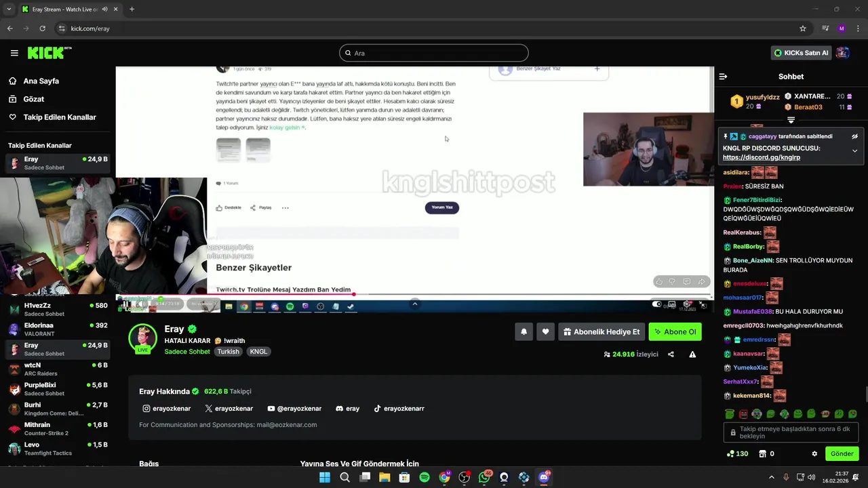Open H1vezZz channel in sidebar
868x488 pixels.
tap(58, 309)
